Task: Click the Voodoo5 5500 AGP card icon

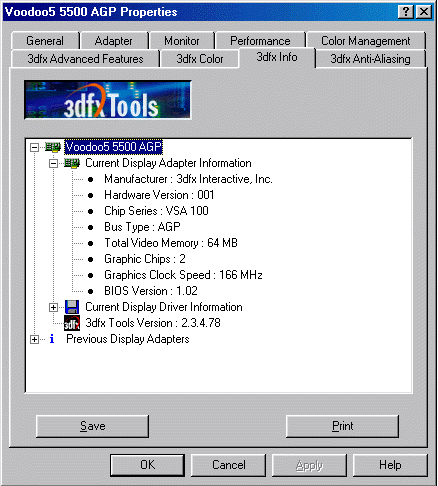Action: click(x=53, y=147)
